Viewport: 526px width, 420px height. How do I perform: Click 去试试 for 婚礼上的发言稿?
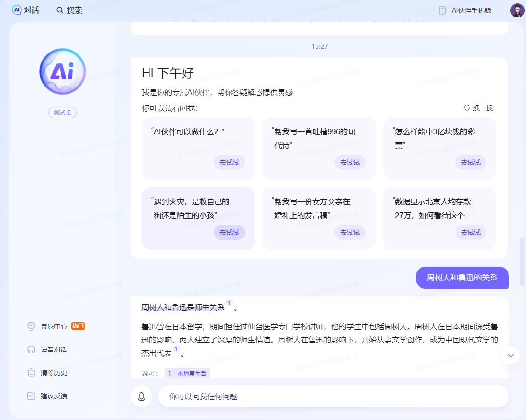click(x=350, y=233)
